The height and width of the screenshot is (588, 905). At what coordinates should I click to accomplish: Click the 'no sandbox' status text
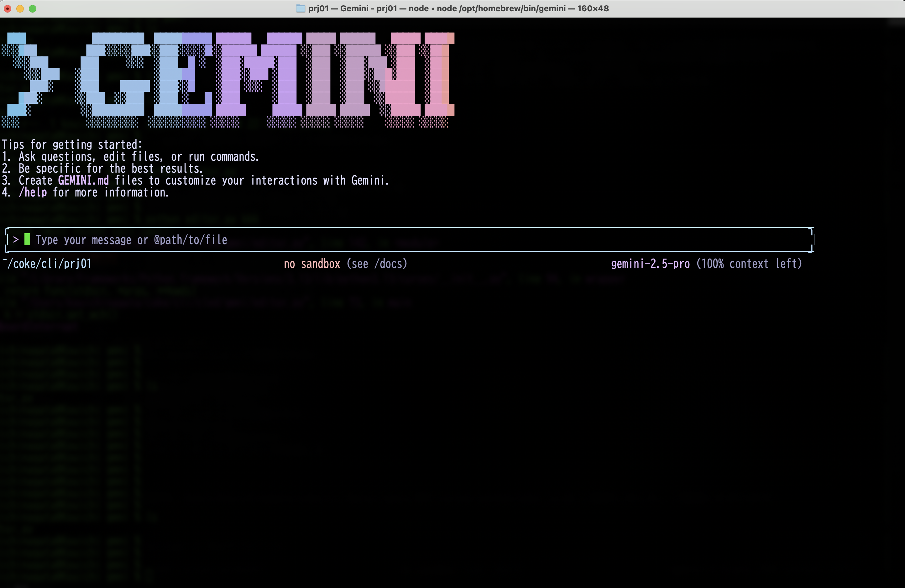point(312,264)
